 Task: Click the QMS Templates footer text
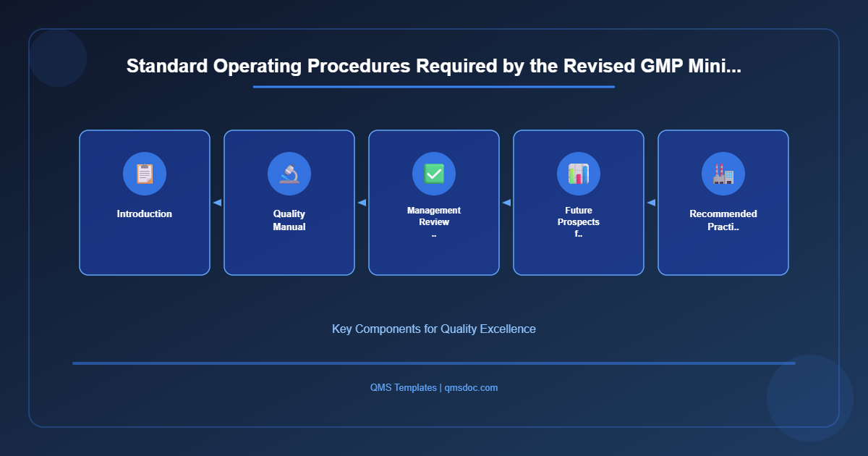pyautogui.click(x=401, y=387)
